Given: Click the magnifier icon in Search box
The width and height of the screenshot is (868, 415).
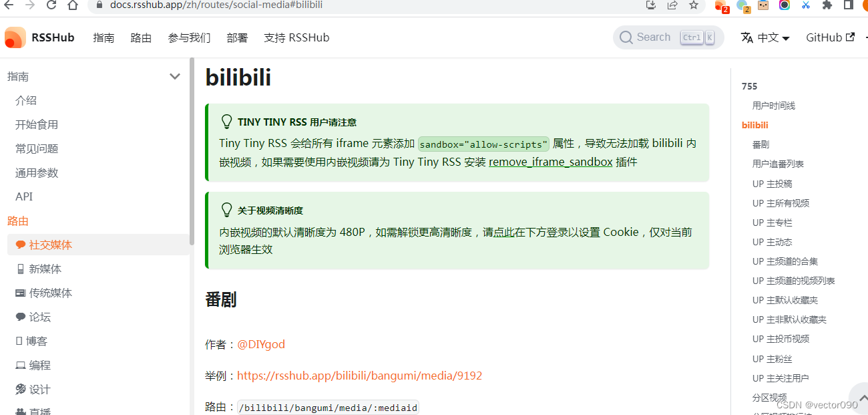Looking at the screenshot, I should (626, 37).
